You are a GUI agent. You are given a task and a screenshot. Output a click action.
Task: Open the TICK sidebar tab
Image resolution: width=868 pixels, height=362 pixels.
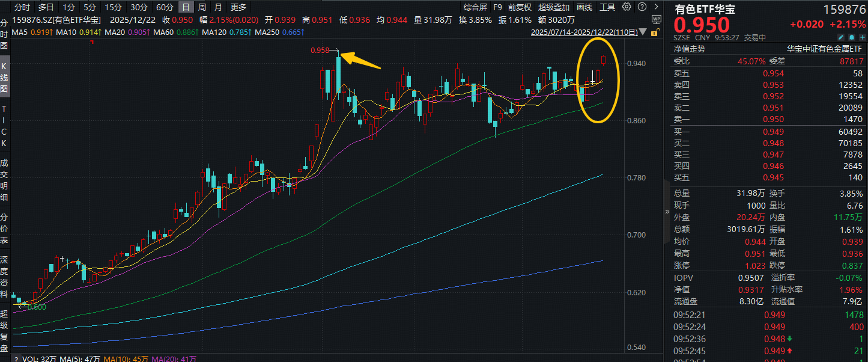tap(4, 126)
